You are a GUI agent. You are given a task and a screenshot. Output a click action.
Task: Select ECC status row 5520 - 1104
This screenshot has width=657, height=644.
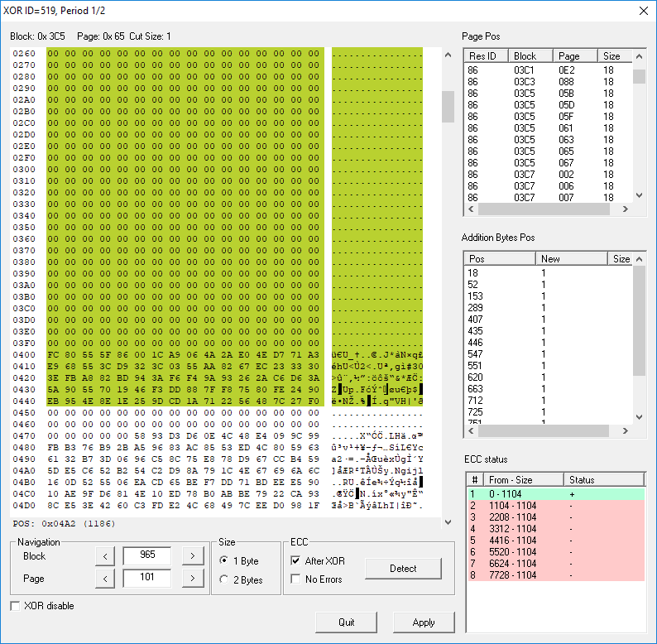coord(555,552)
